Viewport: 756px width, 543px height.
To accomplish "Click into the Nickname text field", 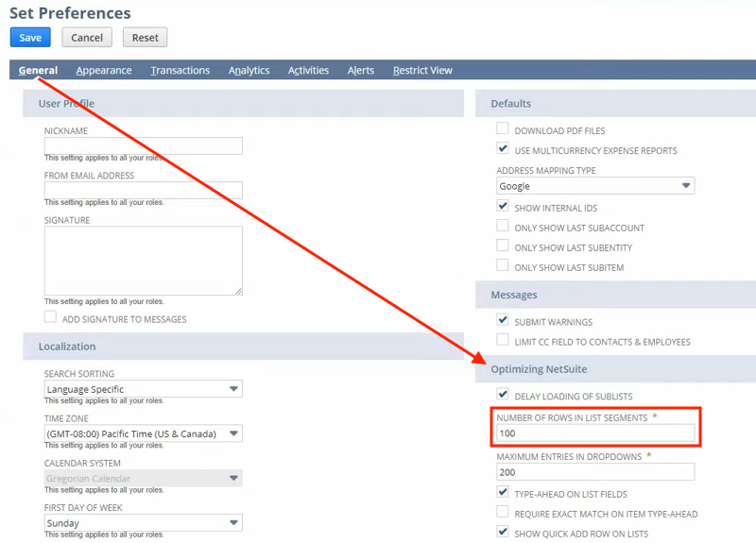I will 143,145.
